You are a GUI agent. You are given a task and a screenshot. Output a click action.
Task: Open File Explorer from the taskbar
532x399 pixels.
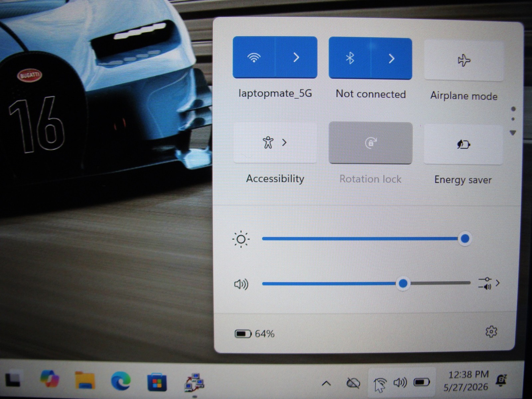click(x=85, y=380)
